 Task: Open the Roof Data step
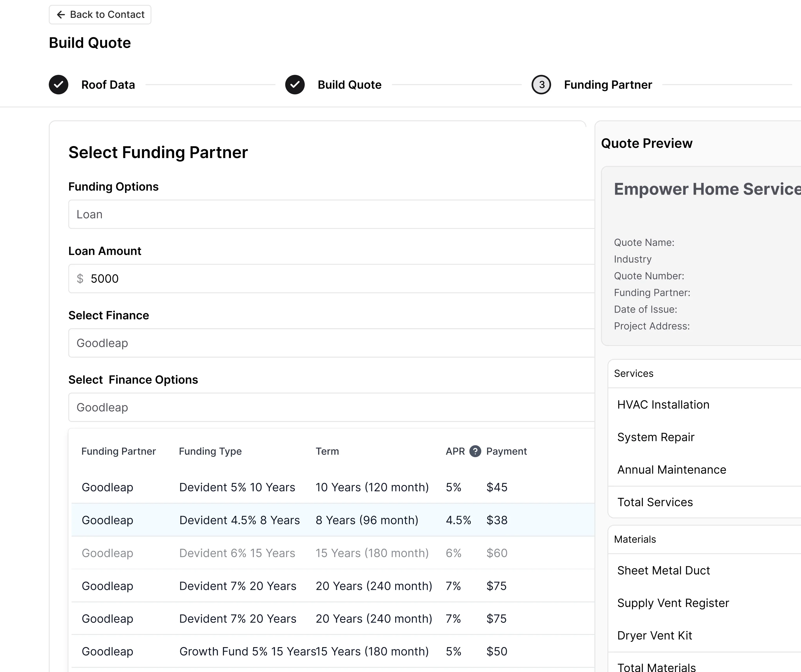pyautogui.click(x=108, y=85)
